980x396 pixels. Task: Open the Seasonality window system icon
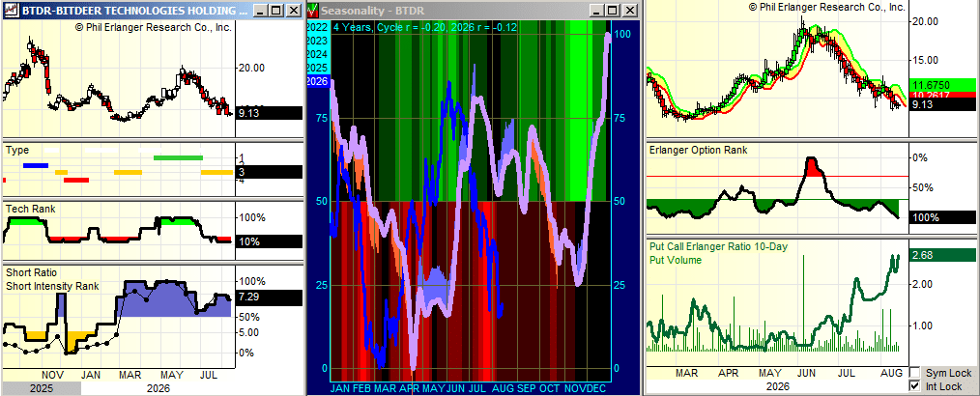(x=314, y=10)
